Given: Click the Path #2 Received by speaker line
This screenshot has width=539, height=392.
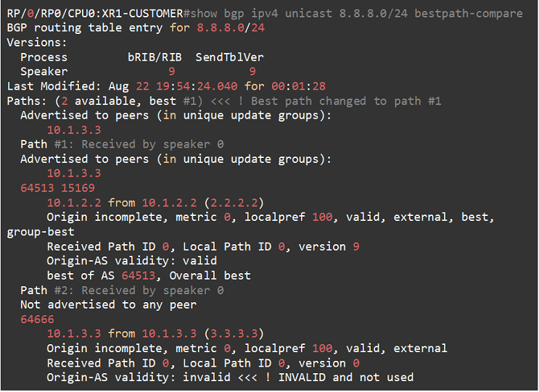Looking at the screenshot, I should point(122,291).
